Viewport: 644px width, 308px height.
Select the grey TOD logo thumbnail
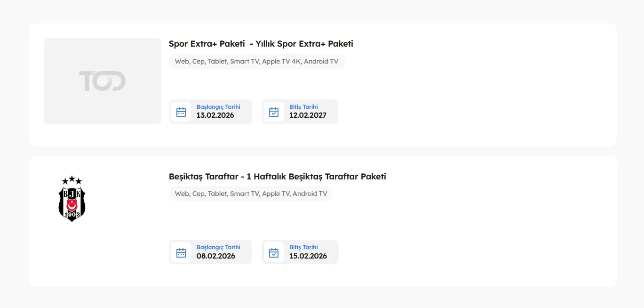(x=103, y=81)
